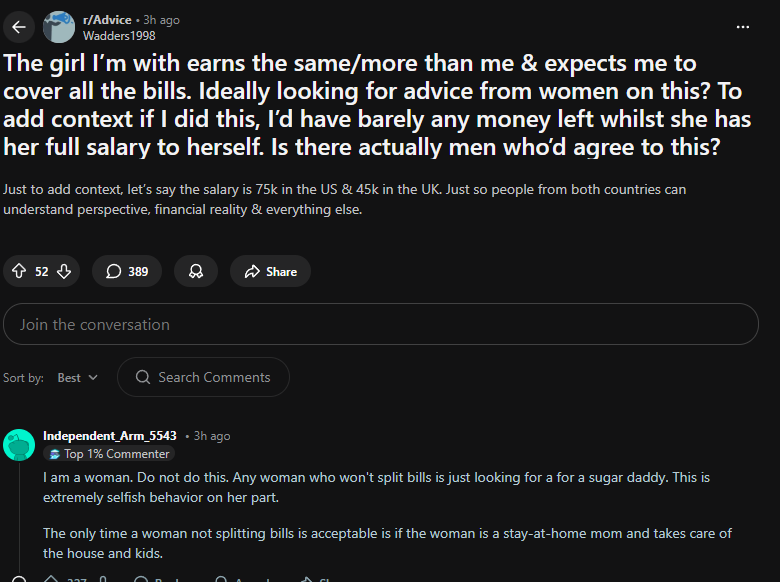
Task: Give an award to the post
Action: coord(196,271)
